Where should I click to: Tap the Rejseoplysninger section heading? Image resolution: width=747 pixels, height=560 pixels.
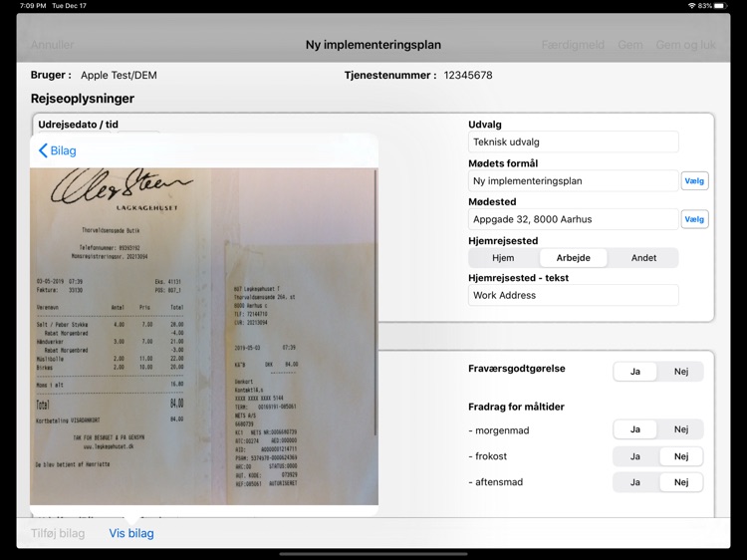(x=83, y=99)
